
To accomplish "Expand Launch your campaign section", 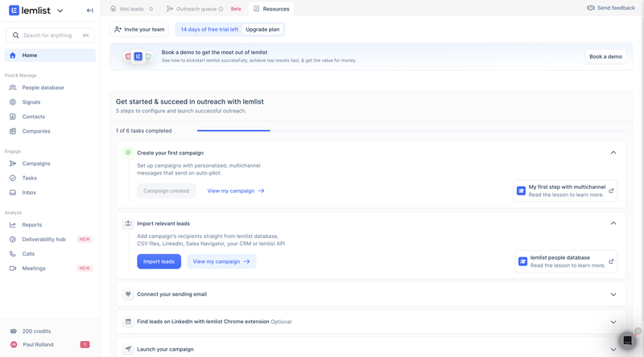I will pyautogui.click(x=613, y=350).
